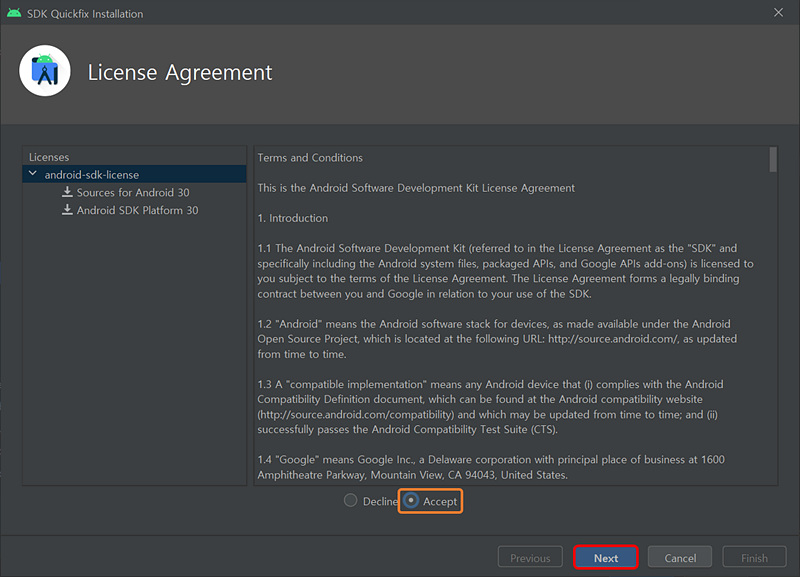Close the SDK Quickfix Installation dialog
Screen dimensions: 800x577
(779, 12)
